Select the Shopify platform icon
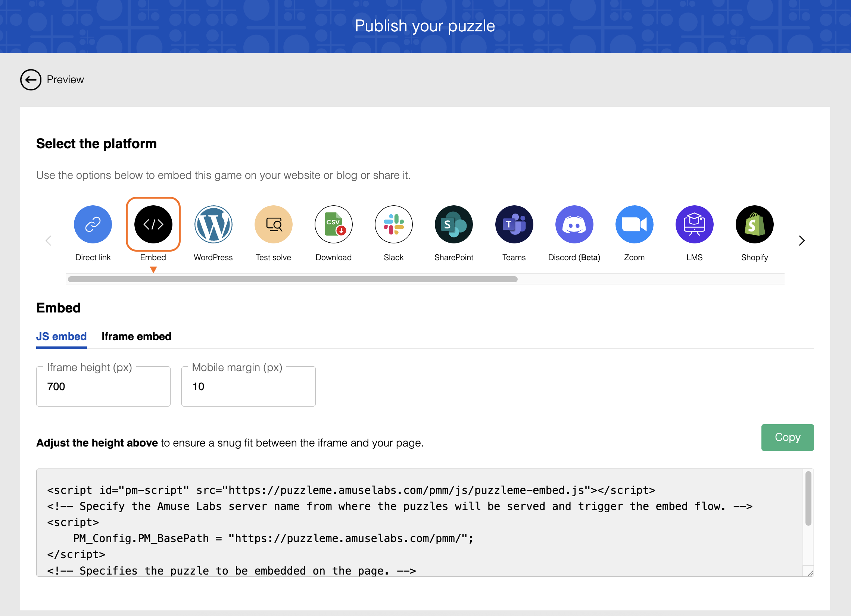Screen dimensions: 851x616 click(754, 224)
